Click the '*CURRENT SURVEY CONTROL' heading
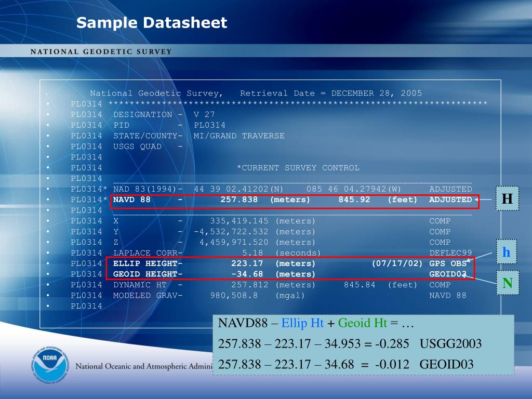Viewport: 532px width, 399px height. click(298, 168)
